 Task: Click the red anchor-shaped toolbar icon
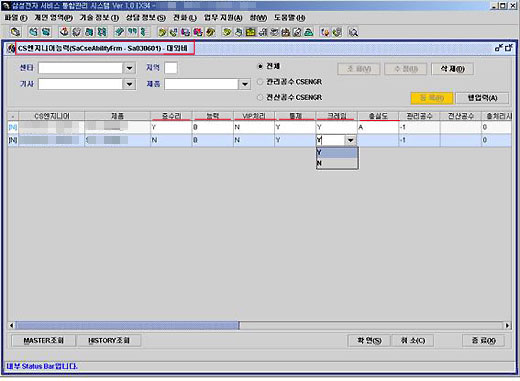pyautogui.click(x=64, y=32)
